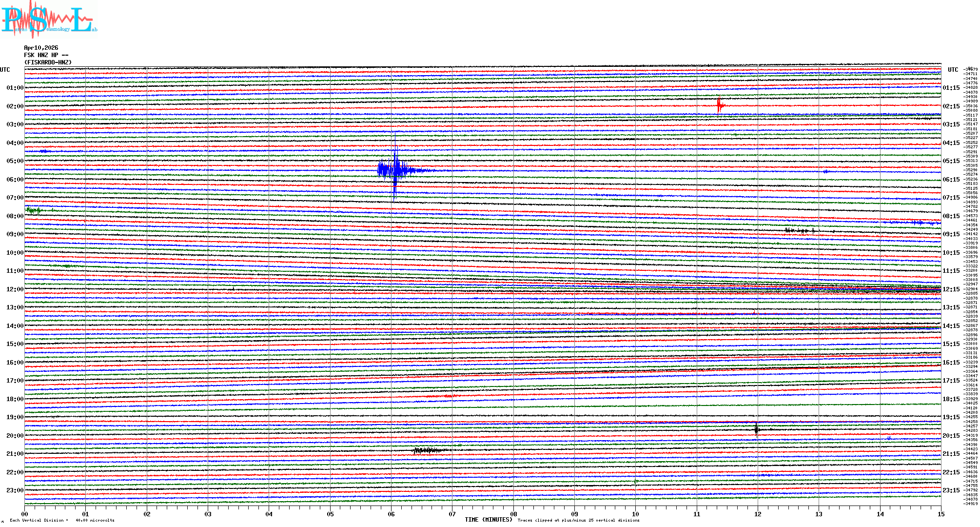The height and width of the screenshot is (527, 980).
Task: Click the FSK HNZ HP station code text
Action: (46, 55)
